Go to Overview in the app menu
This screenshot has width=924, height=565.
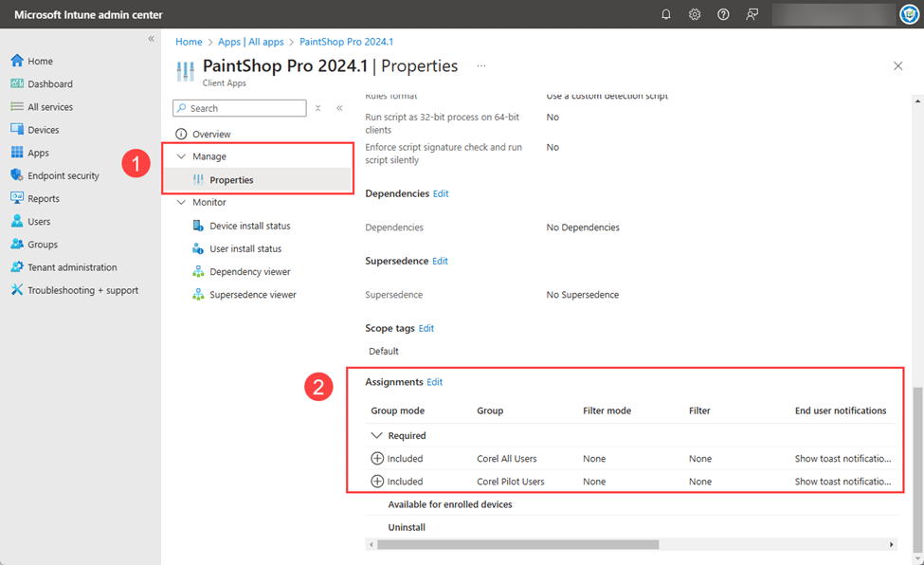(211, 135)
